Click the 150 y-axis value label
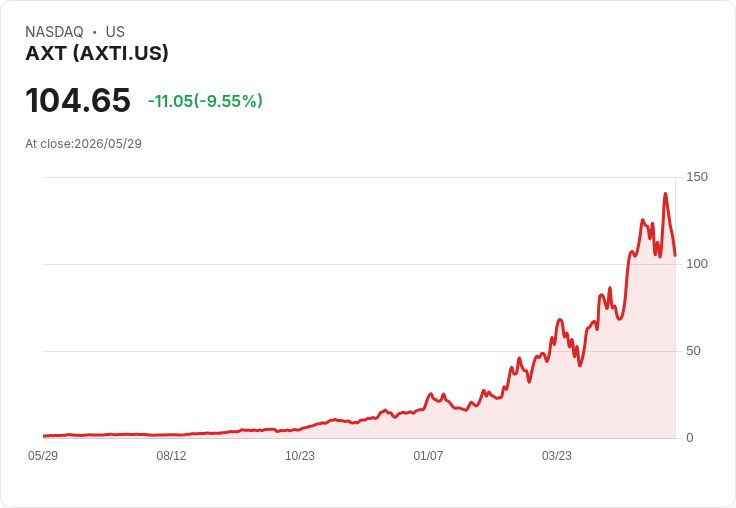 click(697, 177)
